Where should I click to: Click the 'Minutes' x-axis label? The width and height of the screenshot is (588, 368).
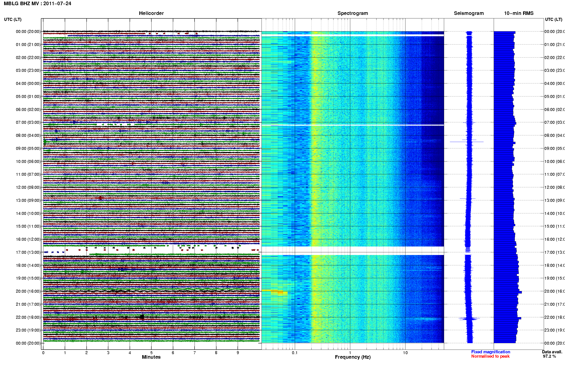tap(151, 357)
